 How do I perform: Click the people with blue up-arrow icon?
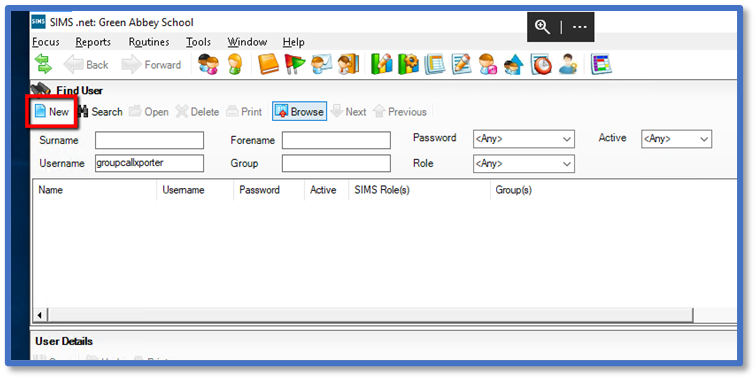514,64
